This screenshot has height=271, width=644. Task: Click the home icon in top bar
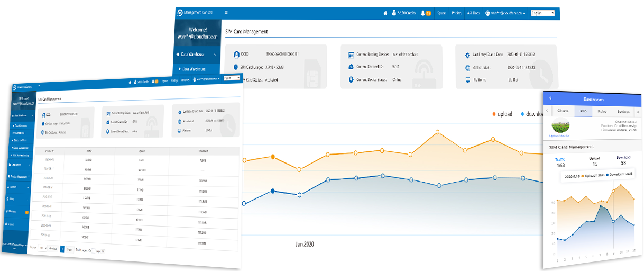click(x=385, y=13)
